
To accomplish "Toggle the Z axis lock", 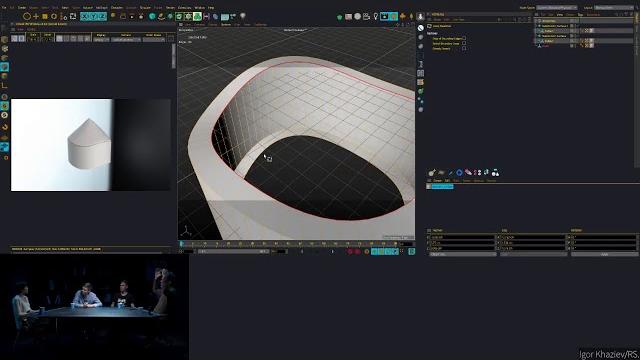I will pyautogui.click(x=102, y=16).
